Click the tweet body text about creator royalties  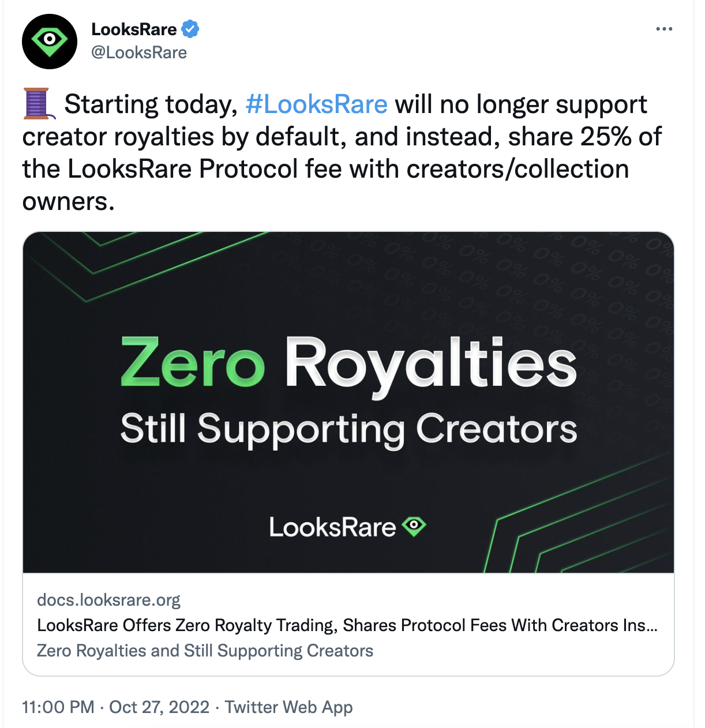[x=342, y=152]
